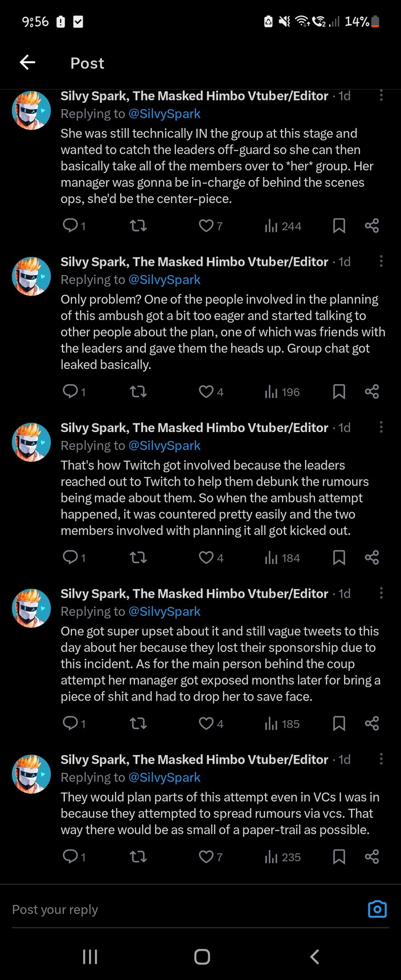Like the post about lost sponsorship
401x980 pixels.
(x=211, y=724)
